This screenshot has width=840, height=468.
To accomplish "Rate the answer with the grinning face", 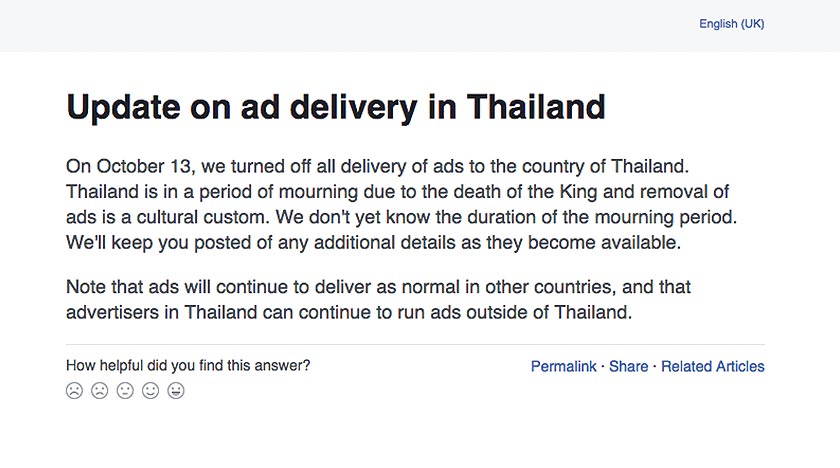I will tap(176, 391).
